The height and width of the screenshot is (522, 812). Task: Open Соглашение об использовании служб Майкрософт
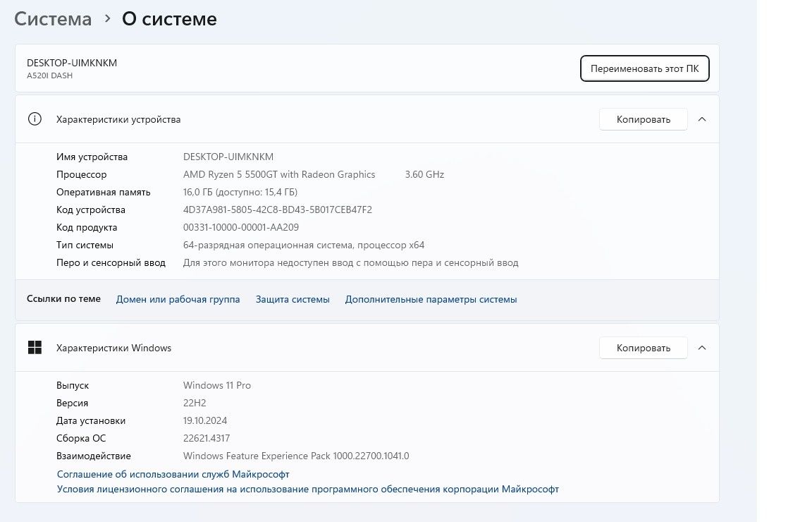coord(173,474)
